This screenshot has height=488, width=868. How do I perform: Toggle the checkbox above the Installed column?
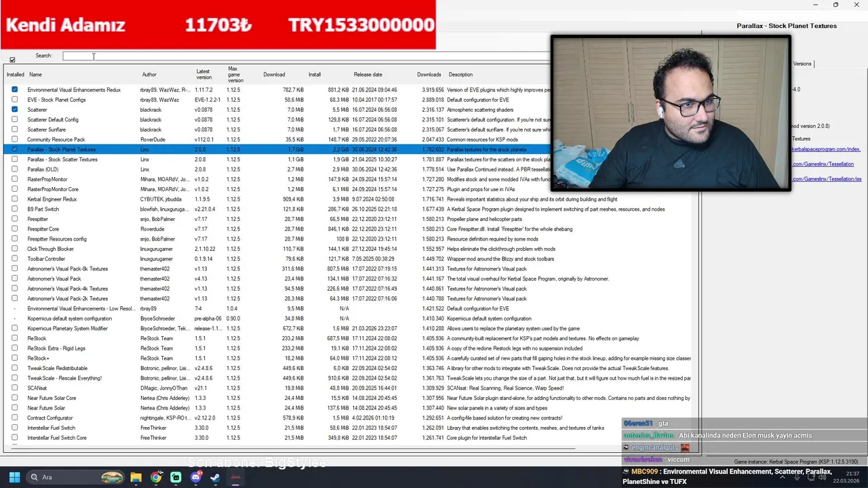click(12, 60)
